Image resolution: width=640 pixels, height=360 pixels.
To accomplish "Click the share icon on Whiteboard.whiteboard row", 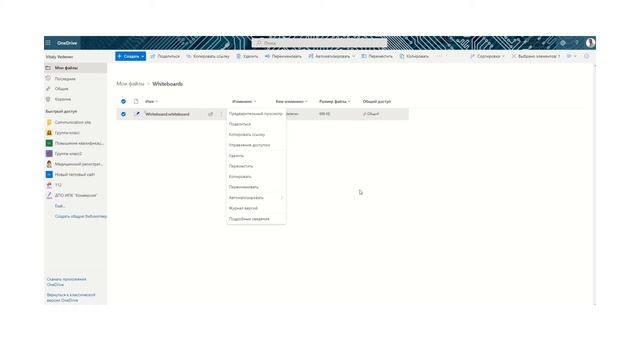I will click(211, 114).
